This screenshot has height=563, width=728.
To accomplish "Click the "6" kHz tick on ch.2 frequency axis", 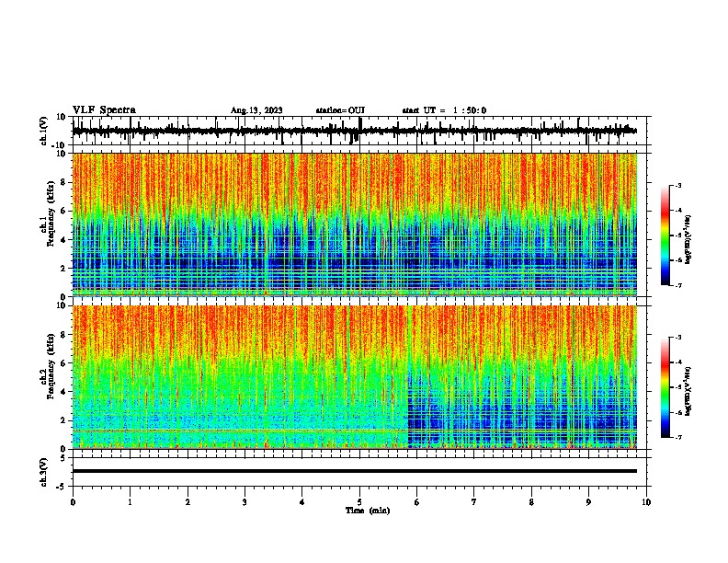I will click(x=63, y=363).
